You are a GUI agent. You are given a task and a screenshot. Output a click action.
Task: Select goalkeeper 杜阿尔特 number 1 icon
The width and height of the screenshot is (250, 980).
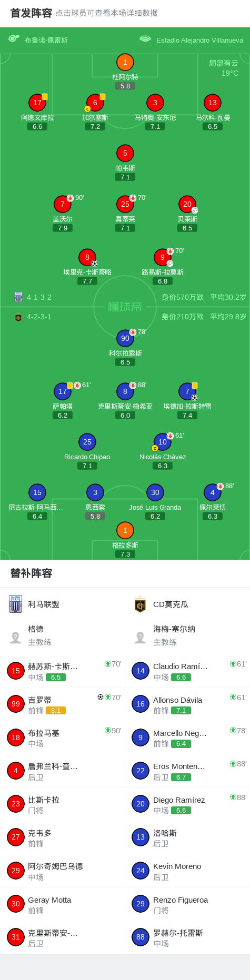click(125, 62)
